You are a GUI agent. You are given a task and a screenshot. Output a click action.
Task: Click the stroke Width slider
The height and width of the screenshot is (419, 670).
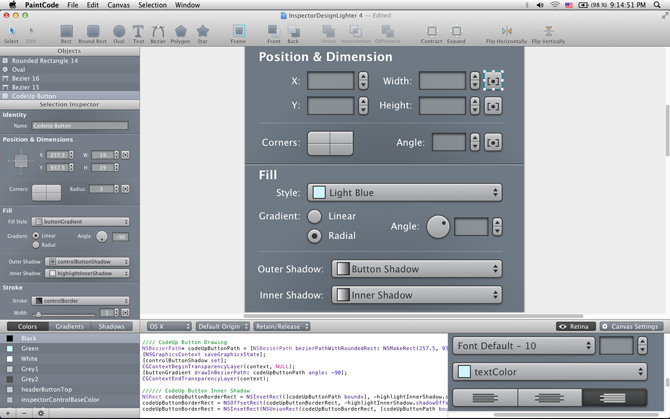click(x=64, y=314)
